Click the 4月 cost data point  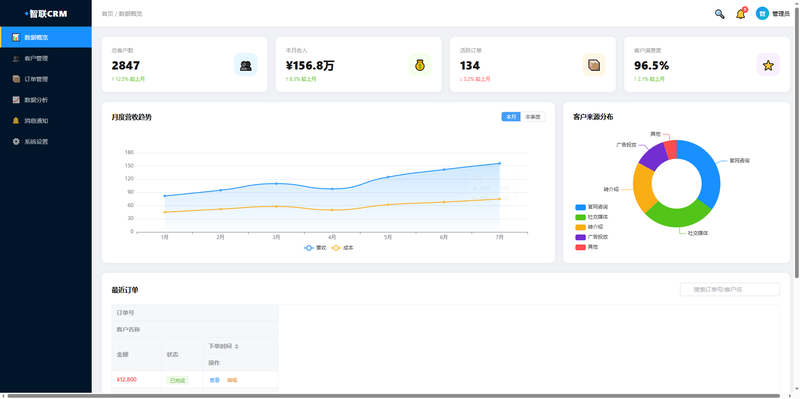pos(332,210)
